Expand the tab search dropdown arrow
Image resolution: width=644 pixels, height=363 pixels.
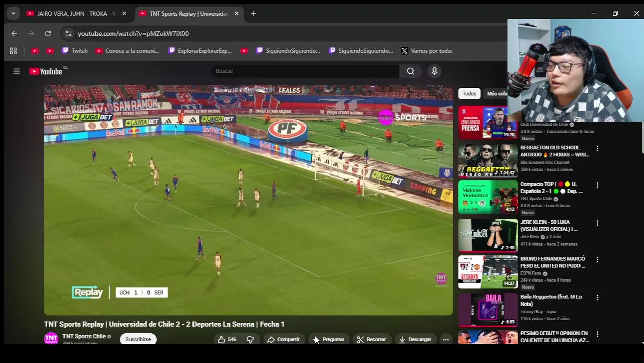click(x=13, y=14)
